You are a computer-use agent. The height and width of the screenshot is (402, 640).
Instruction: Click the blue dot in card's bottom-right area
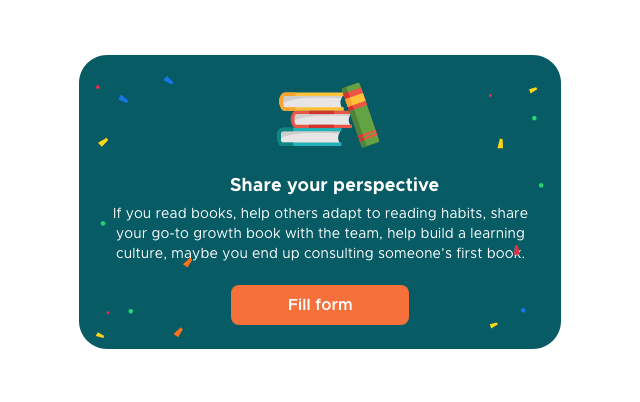pyautogui.click(x=523, y=310)
